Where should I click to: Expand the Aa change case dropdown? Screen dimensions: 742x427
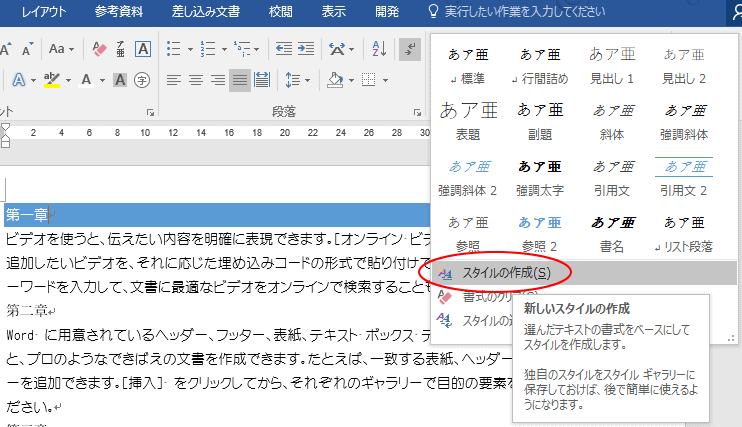tap(72, 49)
